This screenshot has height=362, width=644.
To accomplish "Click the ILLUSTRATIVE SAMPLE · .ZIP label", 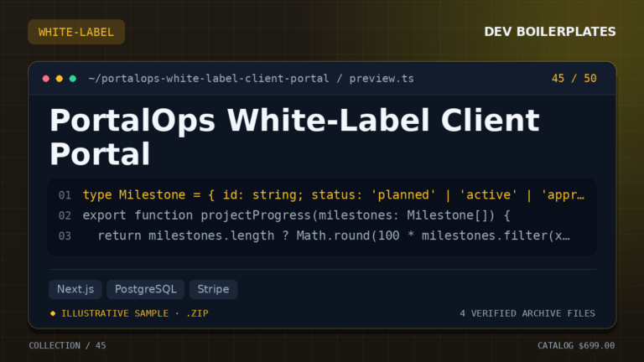I will tap(135, 313).
